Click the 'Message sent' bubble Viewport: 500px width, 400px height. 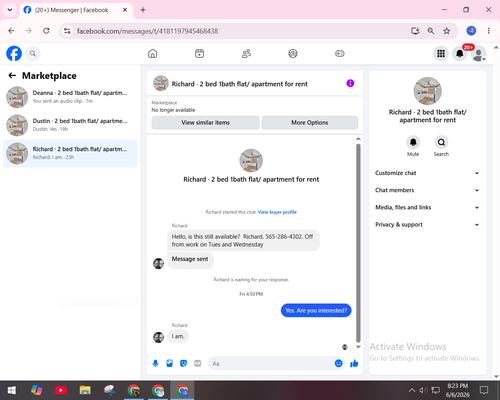190,260
